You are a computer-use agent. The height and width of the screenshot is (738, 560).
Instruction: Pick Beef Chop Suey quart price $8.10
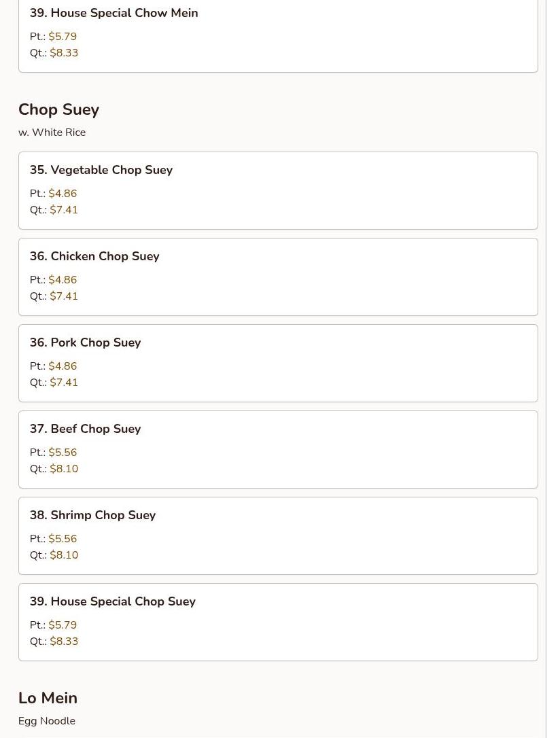coord(64,469)
